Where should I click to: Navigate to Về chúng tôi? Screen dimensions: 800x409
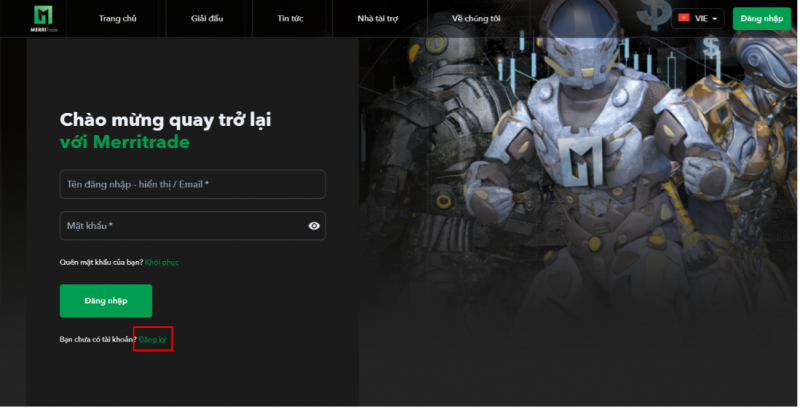[x=474, y=18]
